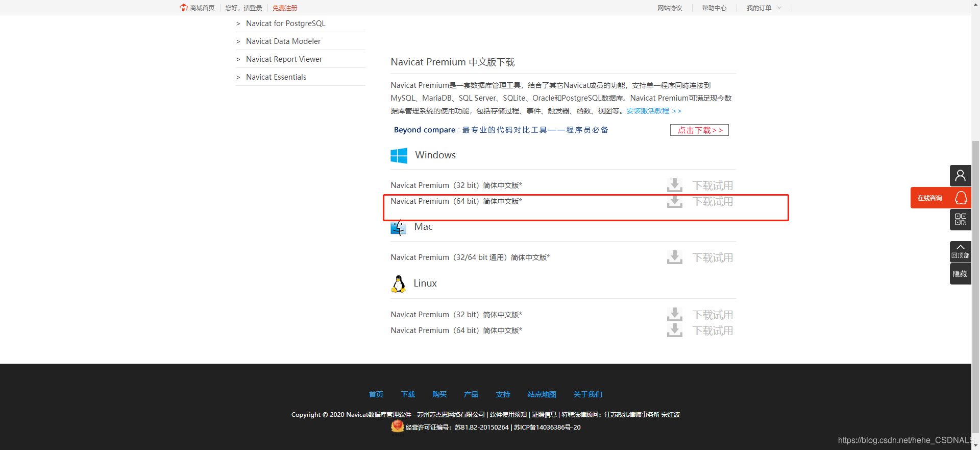Open footer 站点地图 link
The height and width of the screenshot is (450, 980).
542,394
